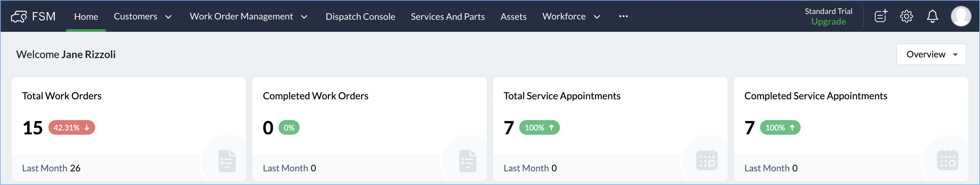The image size is (980, 185).
Task: Open the quick create record icon
Action: [881, 16]
